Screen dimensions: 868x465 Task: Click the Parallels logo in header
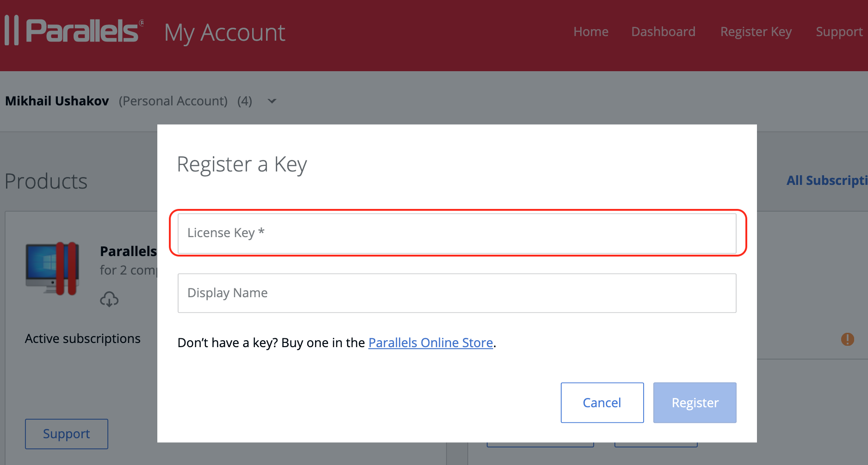74,31
